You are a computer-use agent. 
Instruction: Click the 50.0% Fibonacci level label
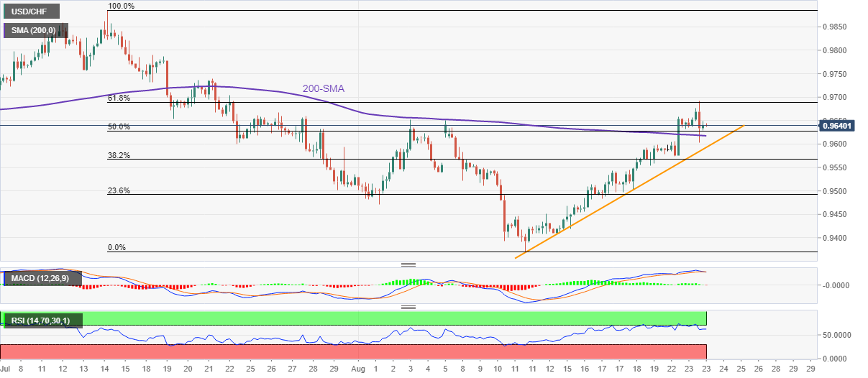(119, 126)
